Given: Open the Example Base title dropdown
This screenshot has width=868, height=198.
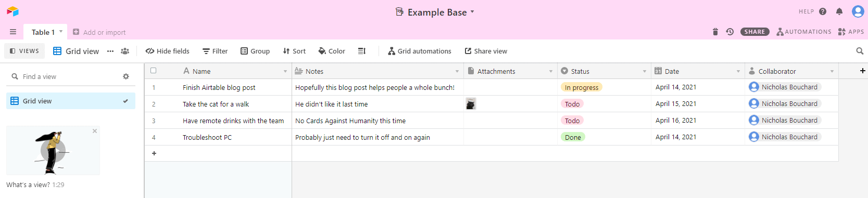Looking at the screenshot, I should tap(434, 12).
